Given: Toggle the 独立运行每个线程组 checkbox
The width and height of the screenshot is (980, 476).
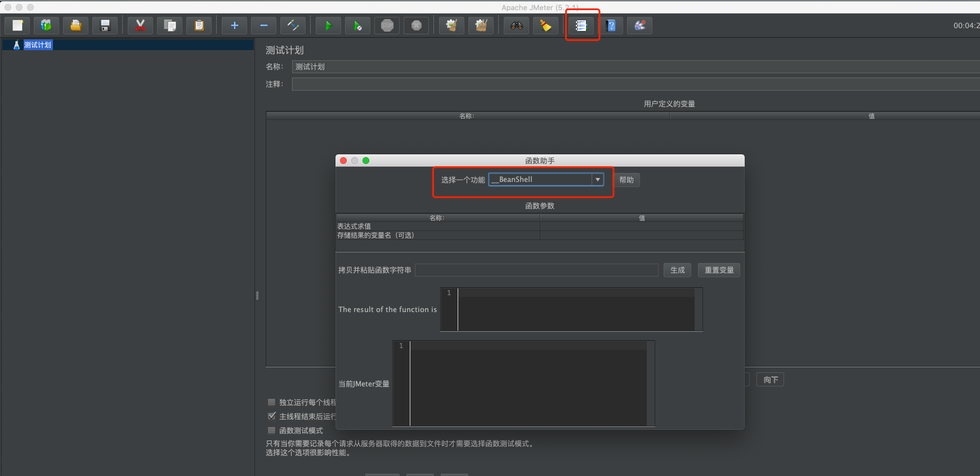Looking at the screenshot, I should [272, 402].
